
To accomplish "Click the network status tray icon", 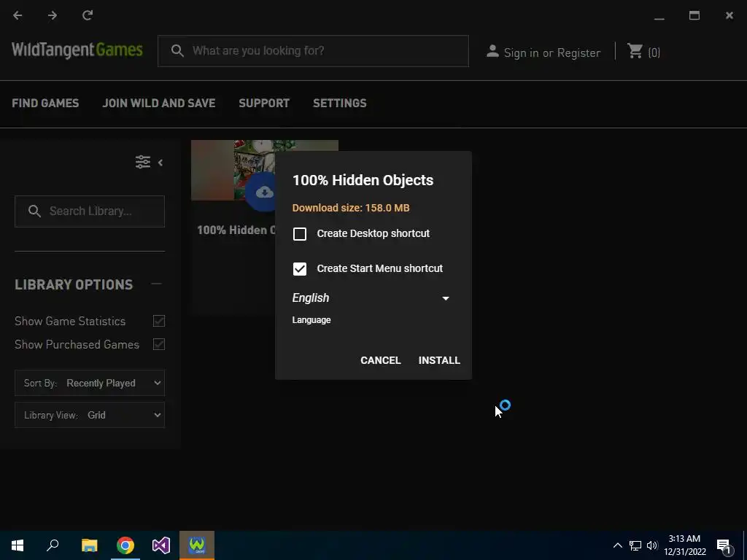I will 635,545.
